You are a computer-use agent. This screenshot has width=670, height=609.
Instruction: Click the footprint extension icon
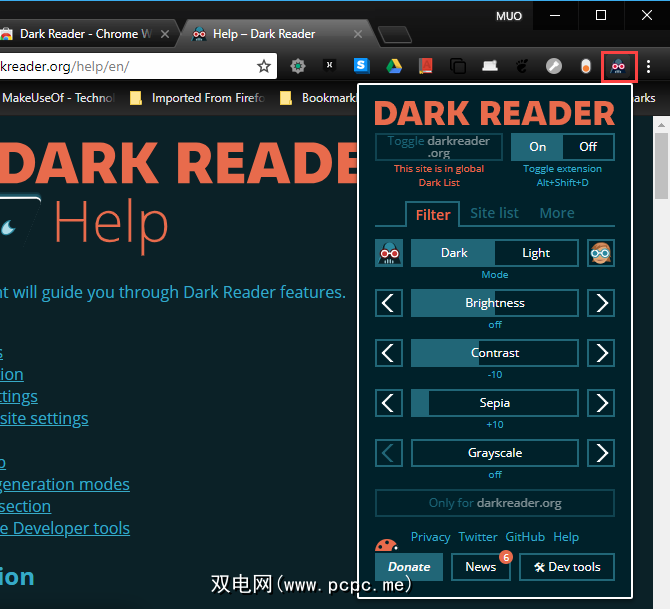522,66
